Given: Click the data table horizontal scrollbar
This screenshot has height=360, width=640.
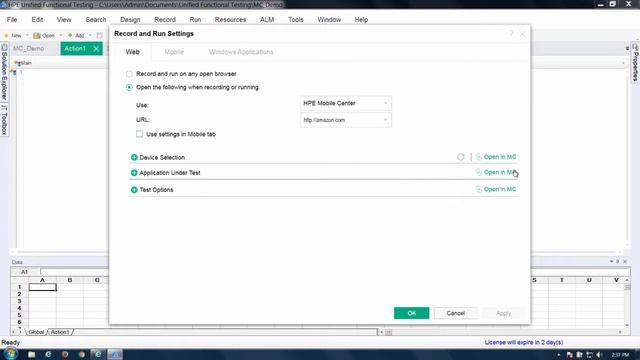Looking at the screenshot, I should click(x=502, y=332).
